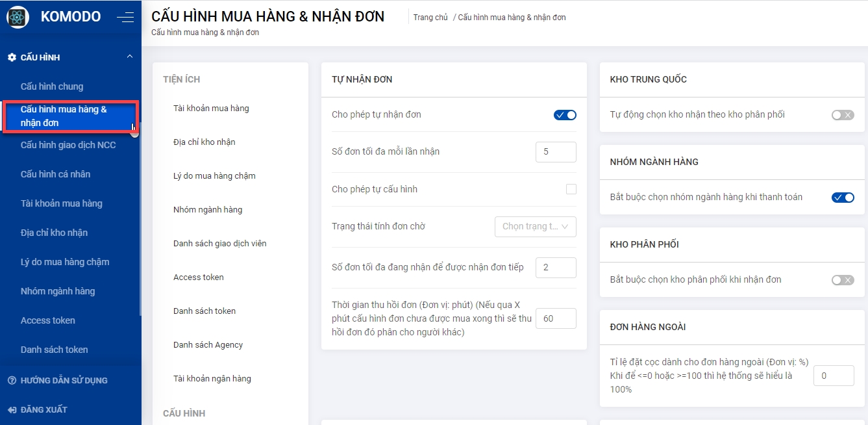
Task: Click Tỉ lệ đặt cọc input field
Action: tap(834, 376)
